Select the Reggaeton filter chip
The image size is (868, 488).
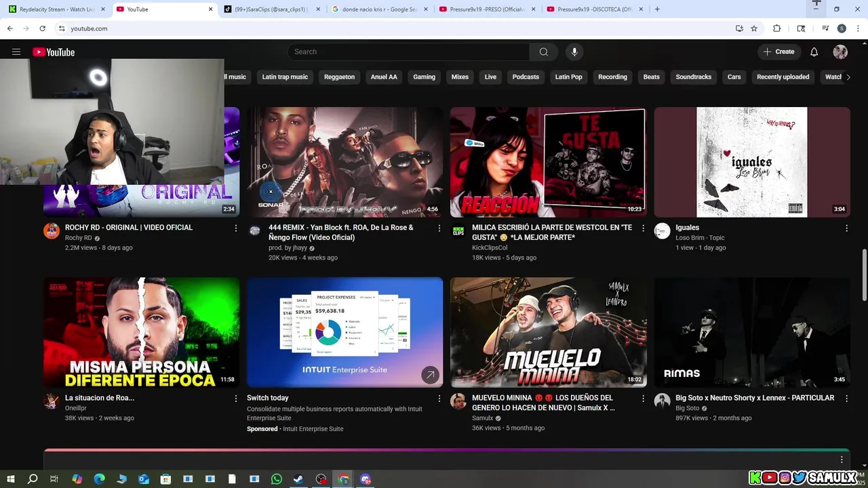339,77
